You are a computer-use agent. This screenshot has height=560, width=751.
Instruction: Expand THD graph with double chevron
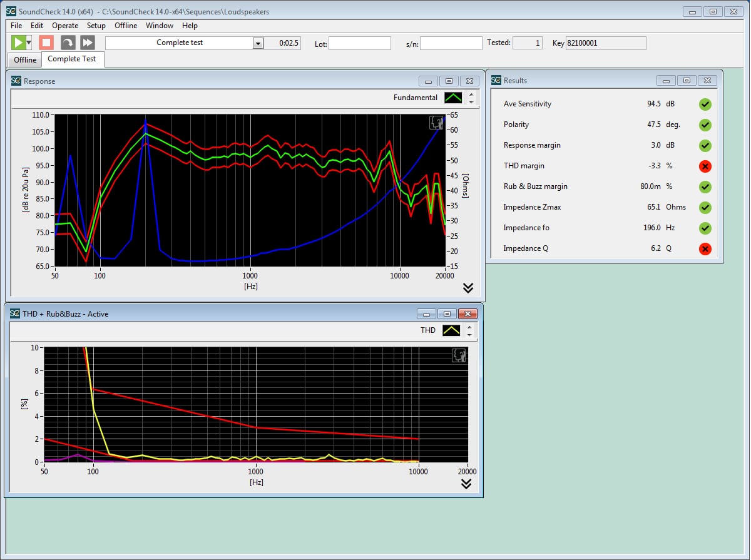pos(466,484)
